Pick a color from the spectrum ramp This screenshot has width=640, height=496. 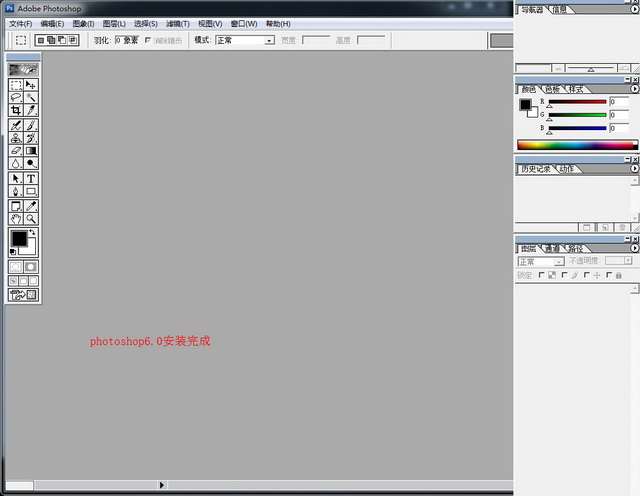click(x=577, y=145)
